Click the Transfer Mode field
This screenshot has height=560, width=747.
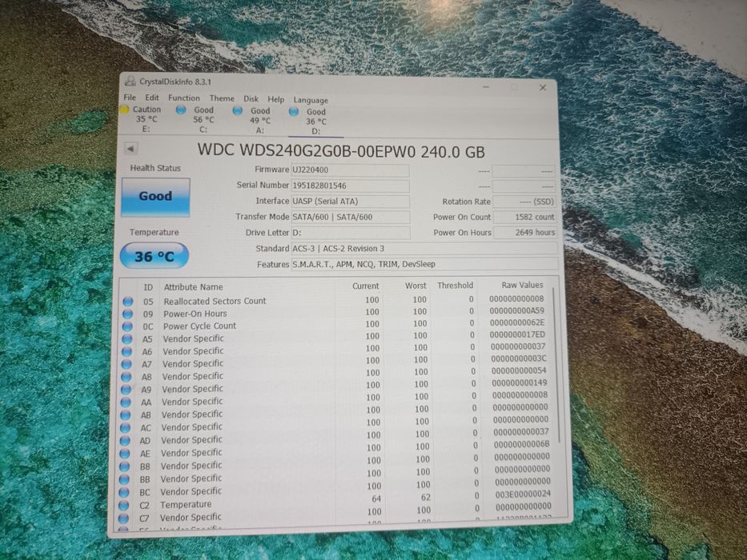(x=350, y=217)
